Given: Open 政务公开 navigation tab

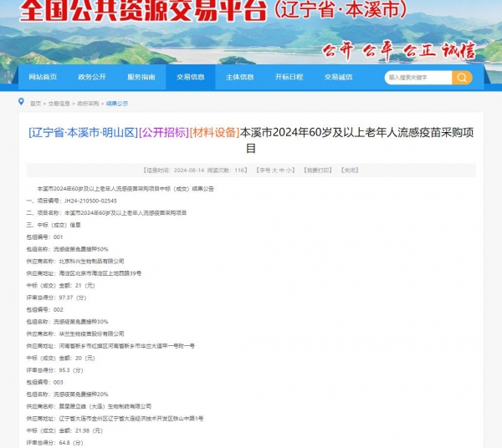Looking at the screenshot, I should click(x=92, y=77).
